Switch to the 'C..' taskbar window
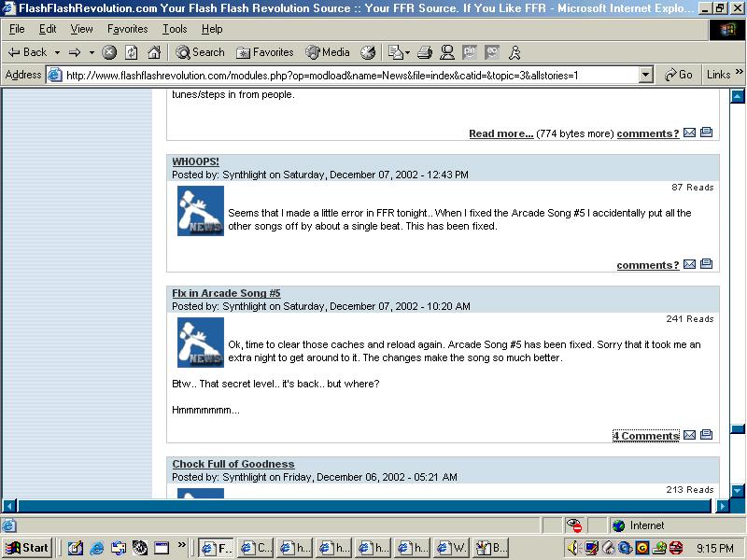 (256, 548)
